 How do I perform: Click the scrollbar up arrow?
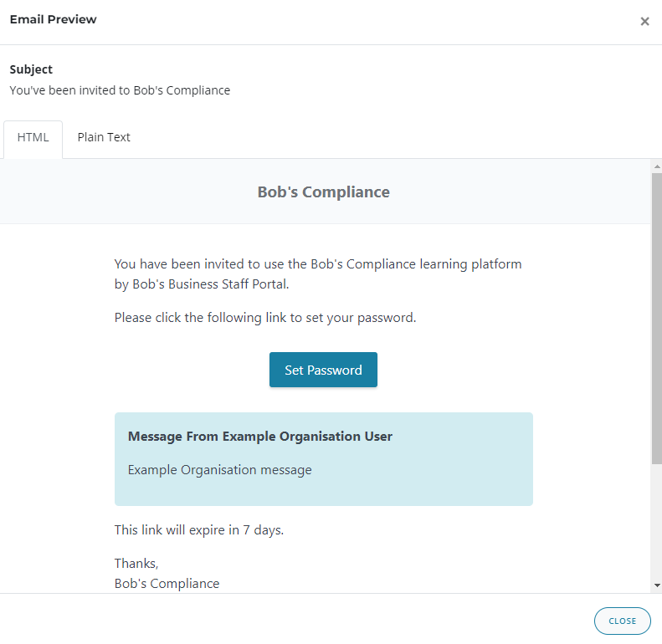pos(657,166)
